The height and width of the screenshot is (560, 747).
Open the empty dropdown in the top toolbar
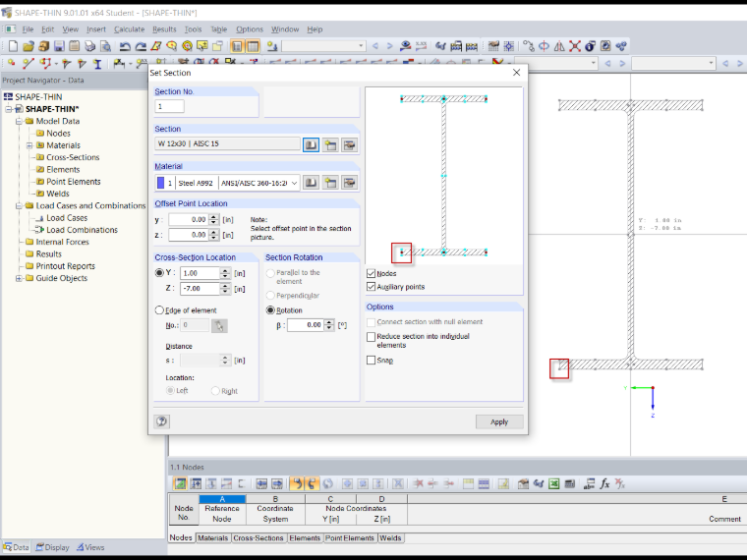tap(323, 46)
